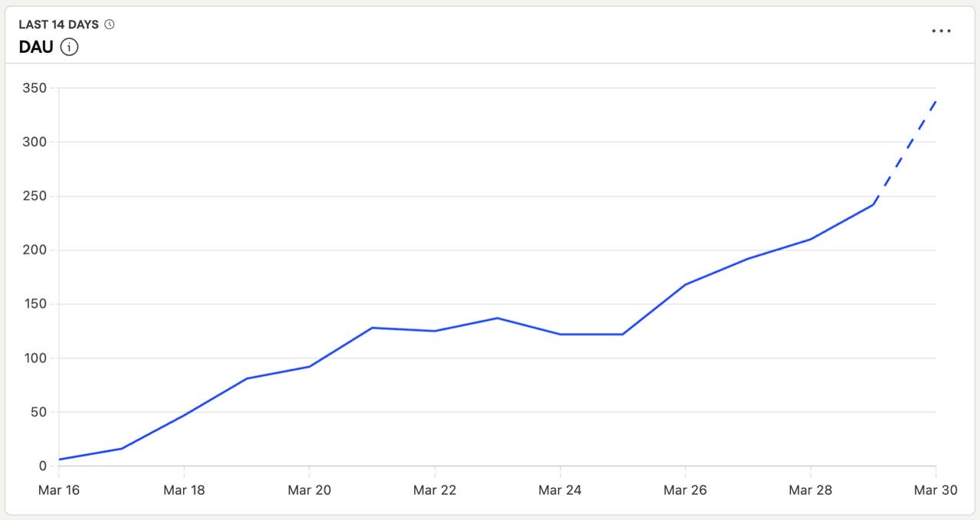
Task: Click the line's data point above Mar 28
Action: pyautogui.click(x=811, y=239)
